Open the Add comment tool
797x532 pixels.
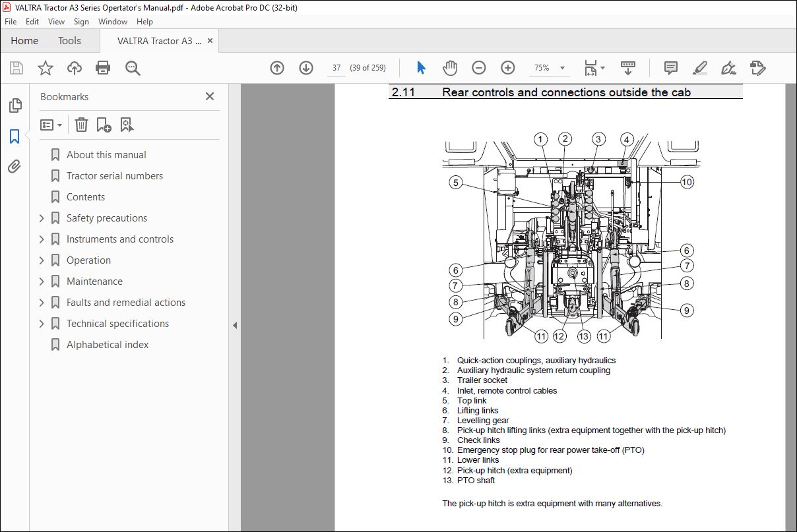click(671, 68)
